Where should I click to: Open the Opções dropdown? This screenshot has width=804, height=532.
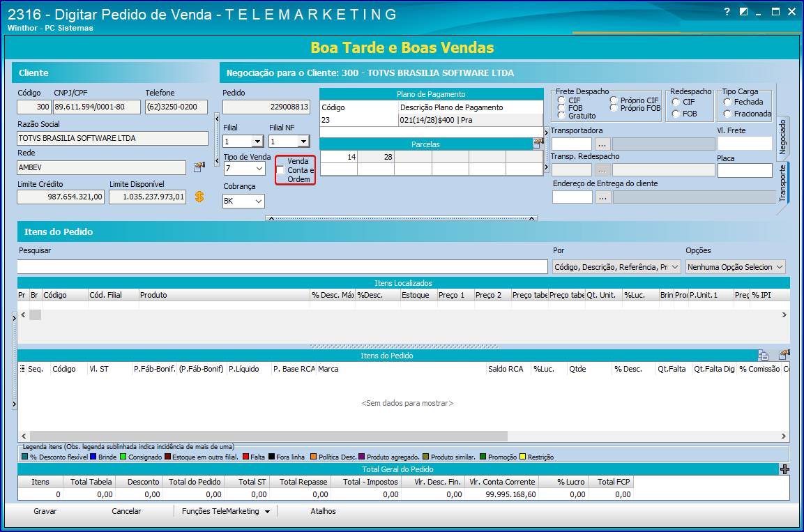(780, 267)
